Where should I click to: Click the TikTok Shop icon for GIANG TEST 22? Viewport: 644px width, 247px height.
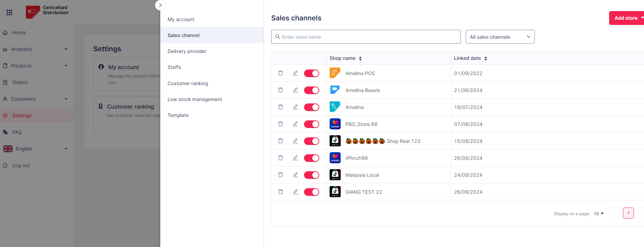pyautogui.click(x=335, y=192)
